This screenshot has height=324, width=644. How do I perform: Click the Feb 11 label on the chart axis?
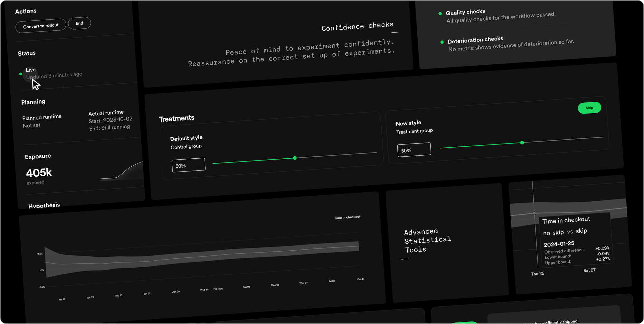[360, 279]
